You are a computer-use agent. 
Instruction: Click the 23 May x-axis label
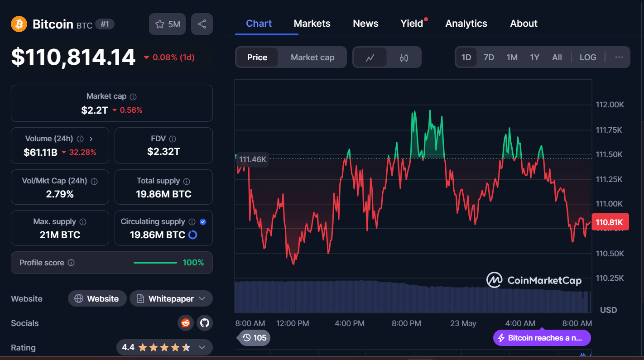[x=463, y=323]
